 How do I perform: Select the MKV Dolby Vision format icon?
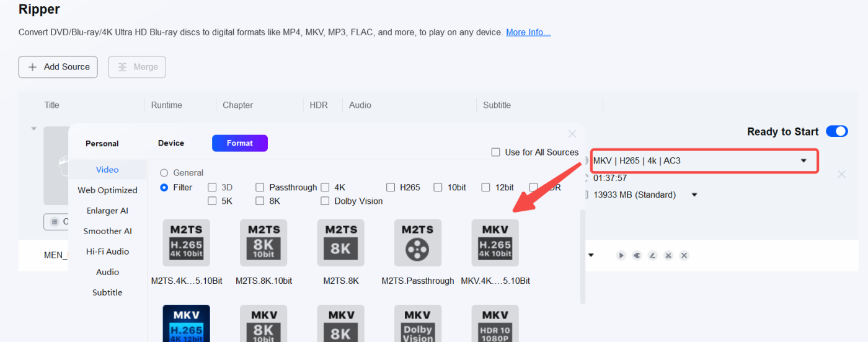[418, 323]
